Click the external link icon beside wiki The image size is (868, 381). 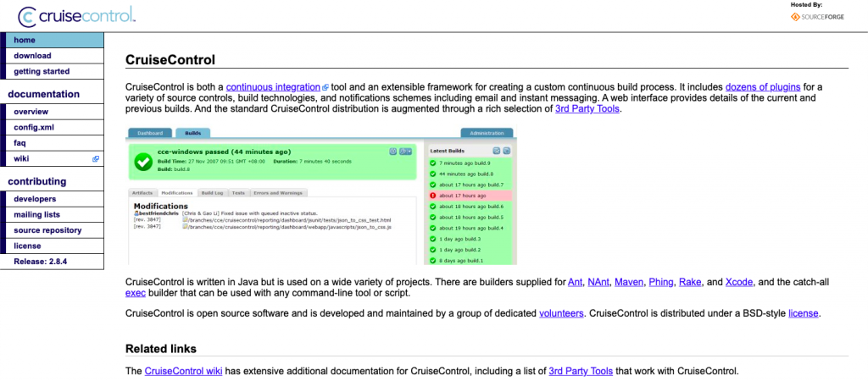(96, 158)
